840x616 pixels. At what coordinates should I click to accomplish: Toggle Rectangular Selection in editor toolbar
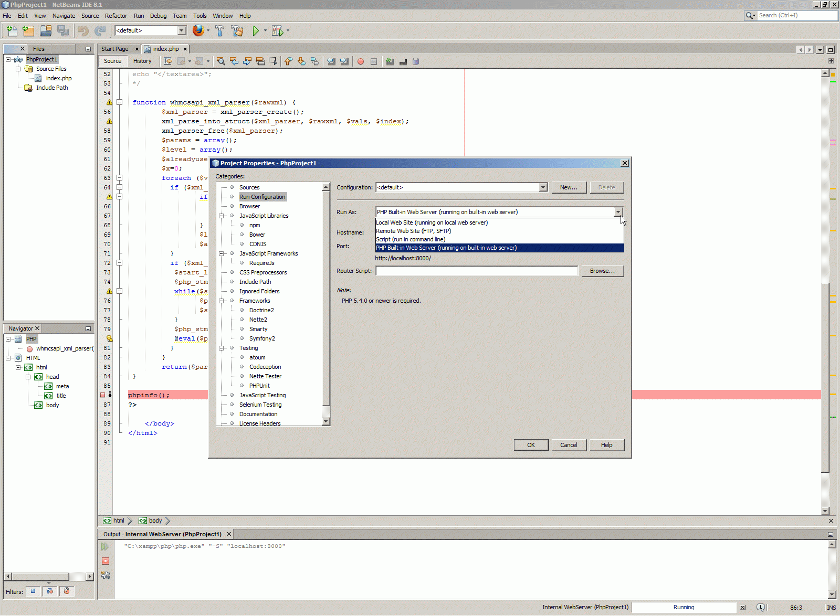click(273, 61)
